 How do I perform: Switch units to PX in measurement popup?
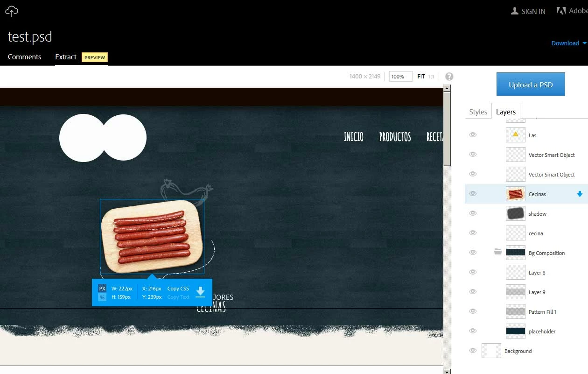pyautogui.click(x=102, y=289)
